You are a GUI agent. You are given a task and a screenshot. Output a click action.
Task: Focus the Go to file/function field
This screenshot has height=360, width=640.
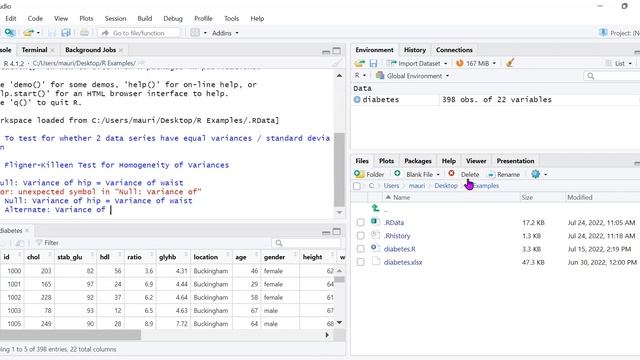tap(139, 33)
